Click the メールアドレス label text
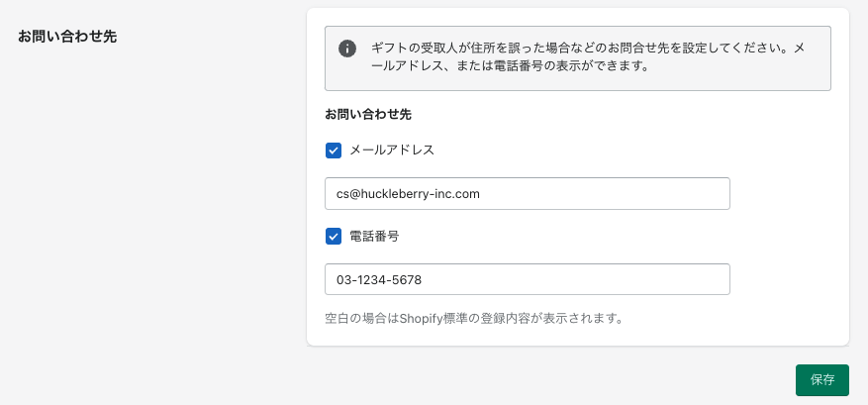 392,151
